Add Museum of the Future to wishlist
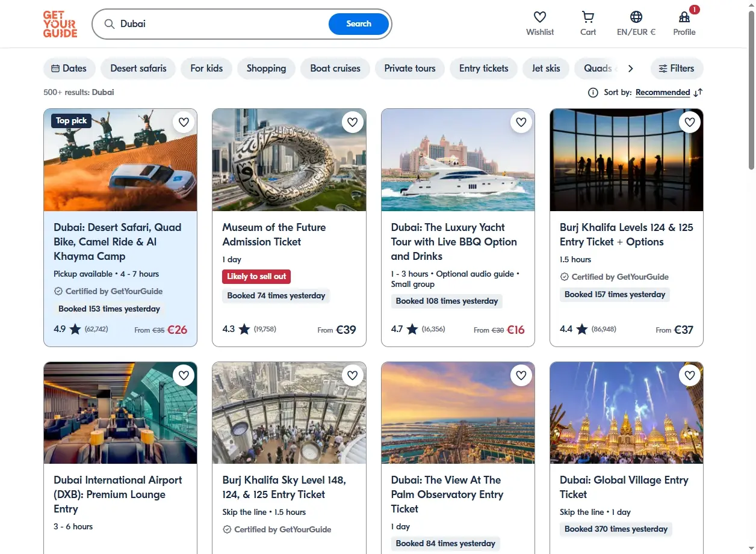Image resolution: width=756 pixels, height=554 pixels. tap(353, 122)
